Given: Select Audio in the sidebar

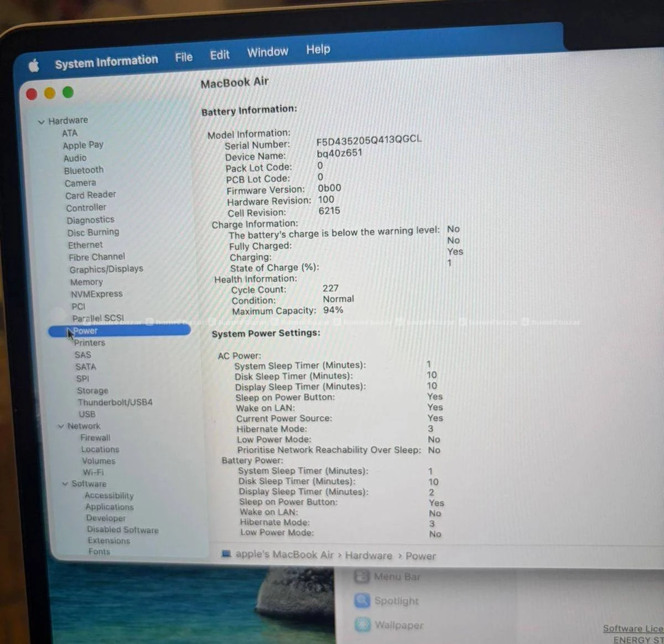Looking at the screenshot, I should click(x=75, y=158).
